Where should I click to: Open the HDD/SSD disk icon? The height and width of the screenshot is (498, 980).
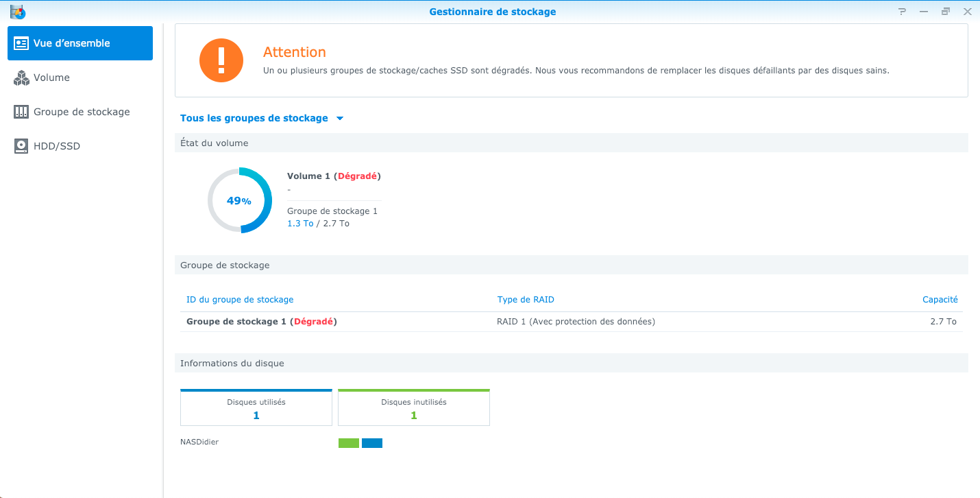(21, 146)
